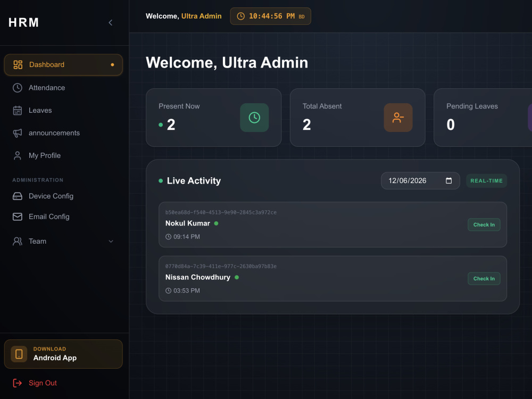Download the Android App
The width and height of the screenshot is (532, 399).
[x=63, y=354]
